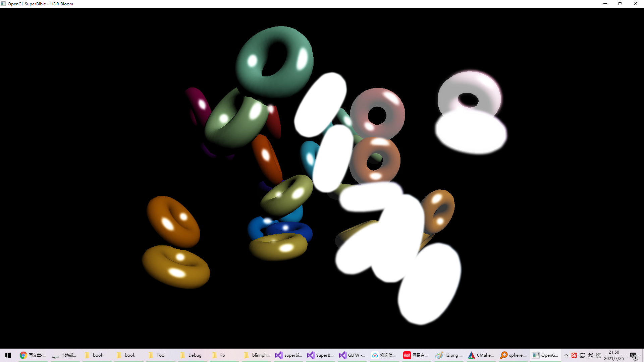Open the Windows Start menu

coord(8,355)
